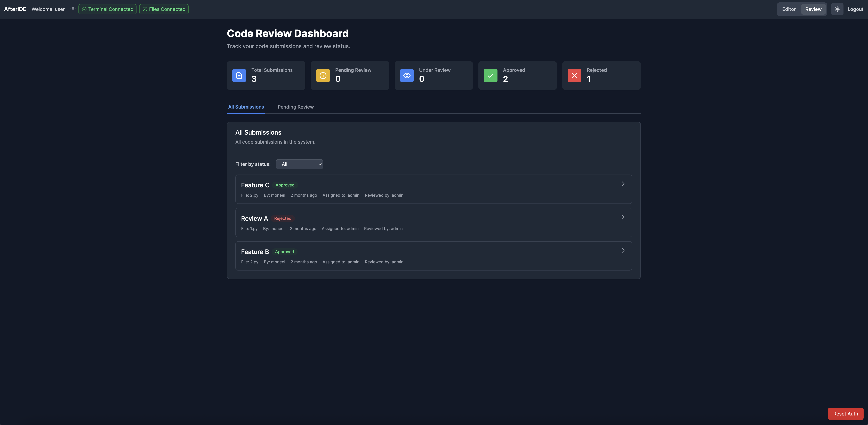
Task: Click the Logout link
Action: tap(855, 9)
